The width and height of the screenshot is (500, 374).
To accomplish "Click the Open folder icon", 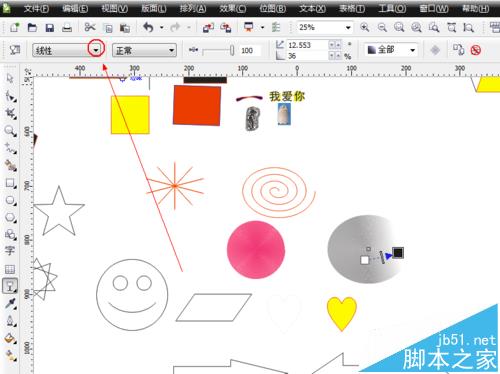I will tap(32, 27).
